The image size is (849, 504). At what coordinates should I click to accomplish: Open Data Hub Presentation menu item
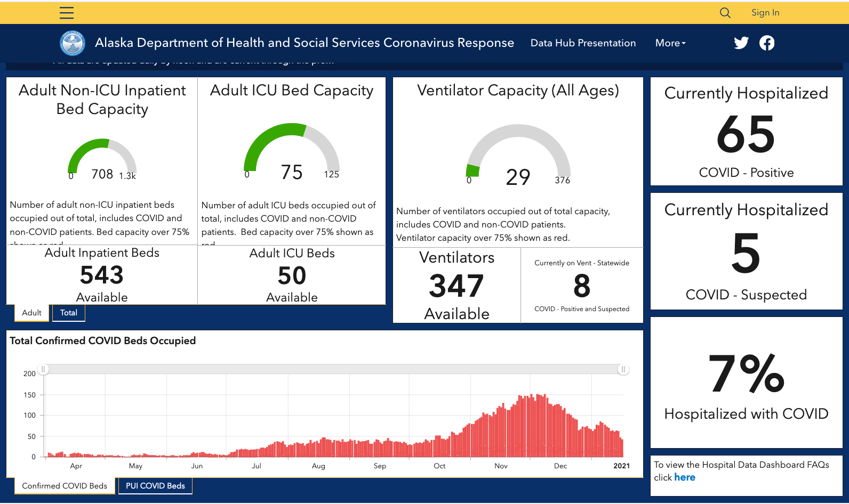click(x=583, y=43)
